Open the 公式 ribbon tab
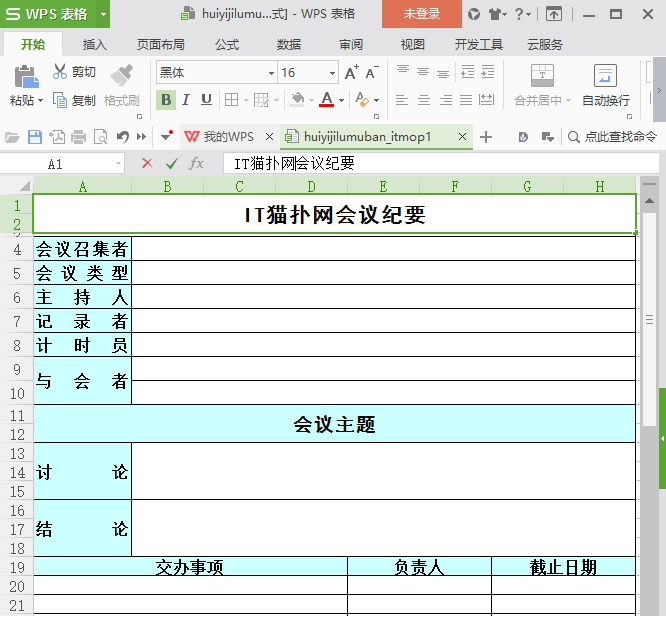The height and width of the screenshot is (640, 666). pyautogui.click(x=227, y=44)
